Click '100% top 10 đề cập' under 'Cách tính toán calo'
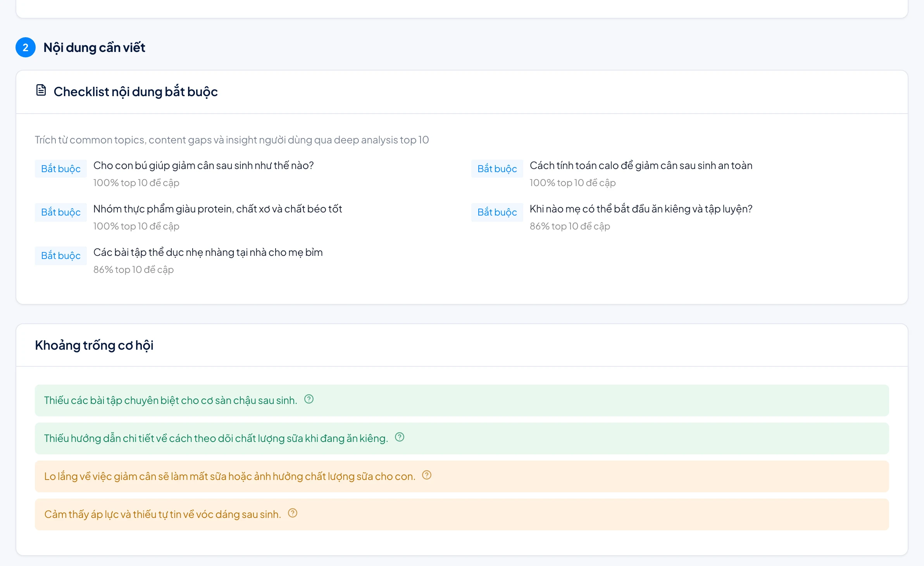 [573, 183]
